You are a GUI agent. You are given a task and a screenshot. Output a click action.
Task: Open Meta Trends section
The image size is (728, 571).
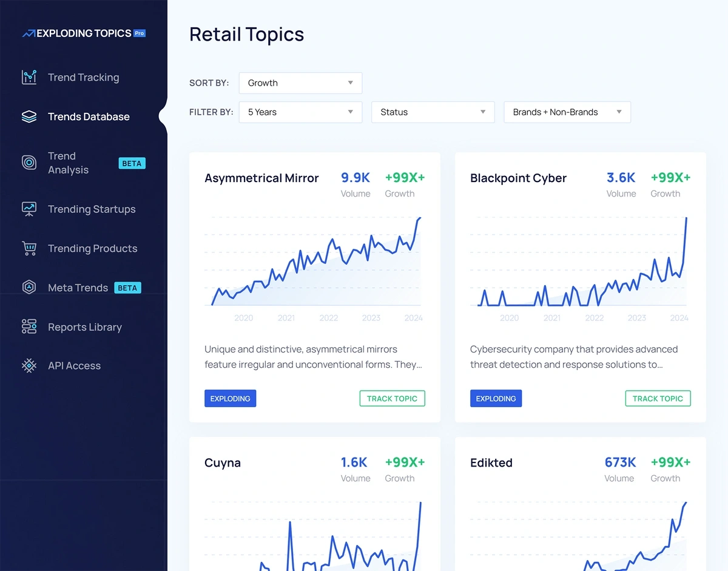pos(78,288)
